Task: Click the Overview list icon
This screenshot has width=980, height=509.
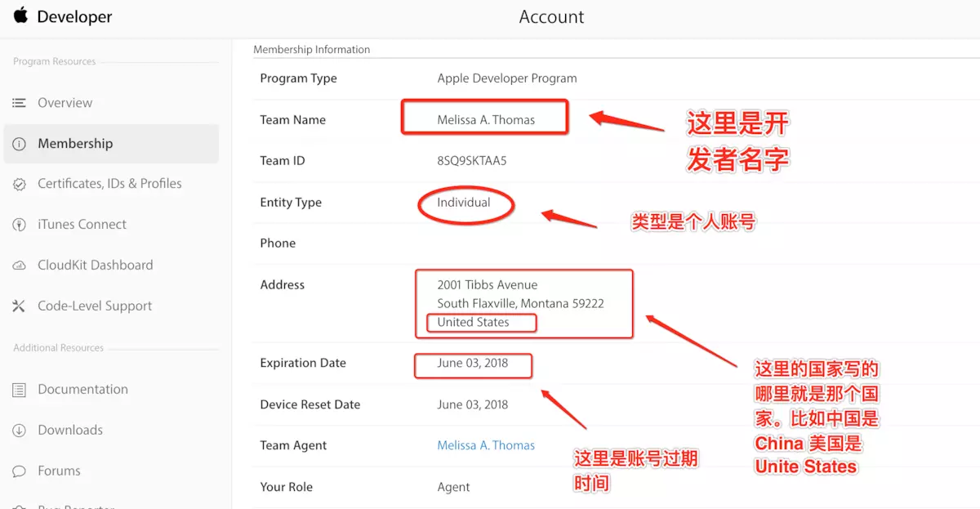Action: [x=19, y=103]
